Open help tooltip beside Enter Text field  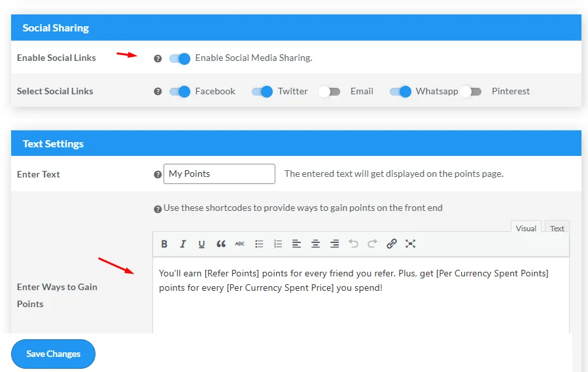[x=158, y=175]
